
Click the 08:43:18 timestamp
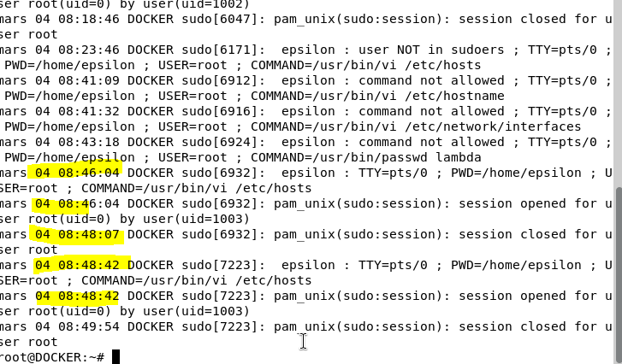coord(88,142)
